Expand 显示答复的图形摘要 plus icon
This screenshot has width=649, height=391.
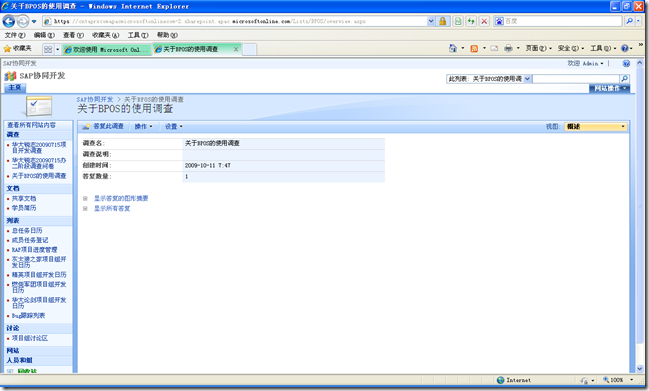[85, 199]
